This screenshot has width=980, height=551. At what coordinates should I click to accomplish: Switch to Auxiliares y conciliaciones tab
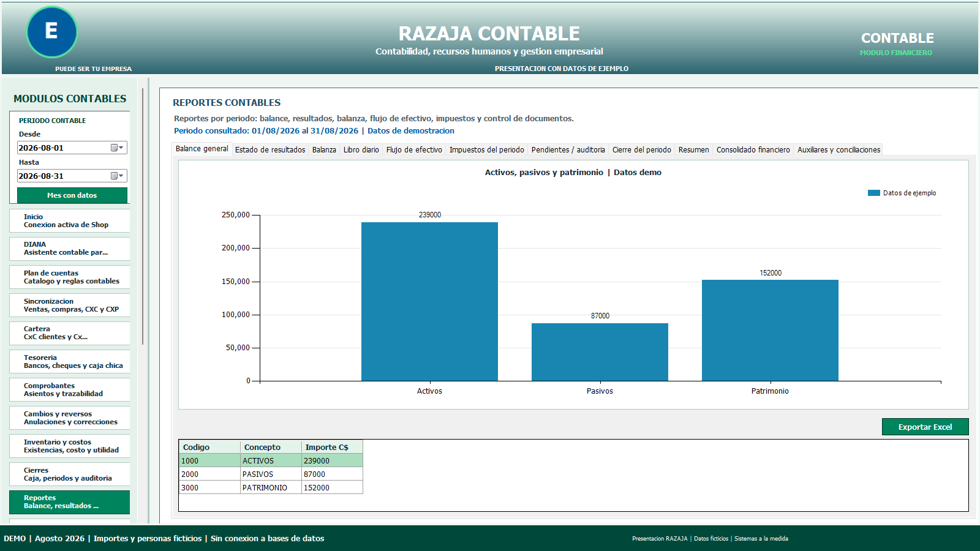[839, 150]
